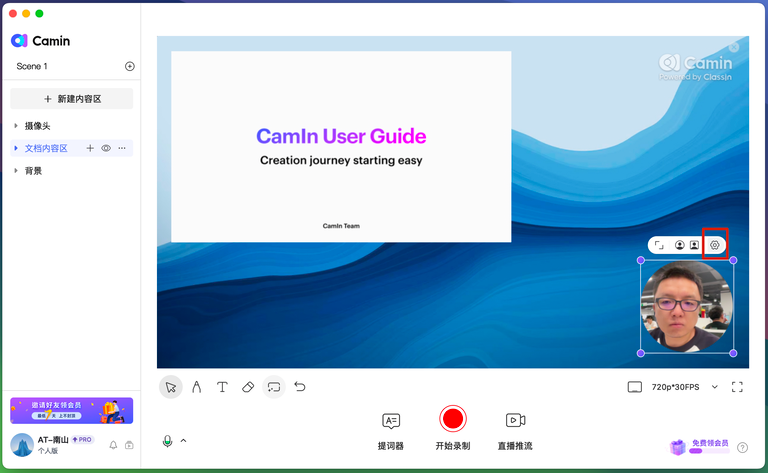Click the CamIn User Guide slide
The height and width of the screenshot is (473, 768).
pyautogui.click(x=341, y=146)
